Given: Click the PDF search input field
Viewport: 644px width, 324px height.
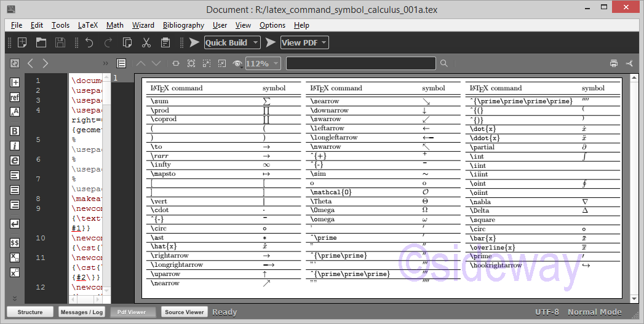Looking at the screenshot, I should point(360,63).
